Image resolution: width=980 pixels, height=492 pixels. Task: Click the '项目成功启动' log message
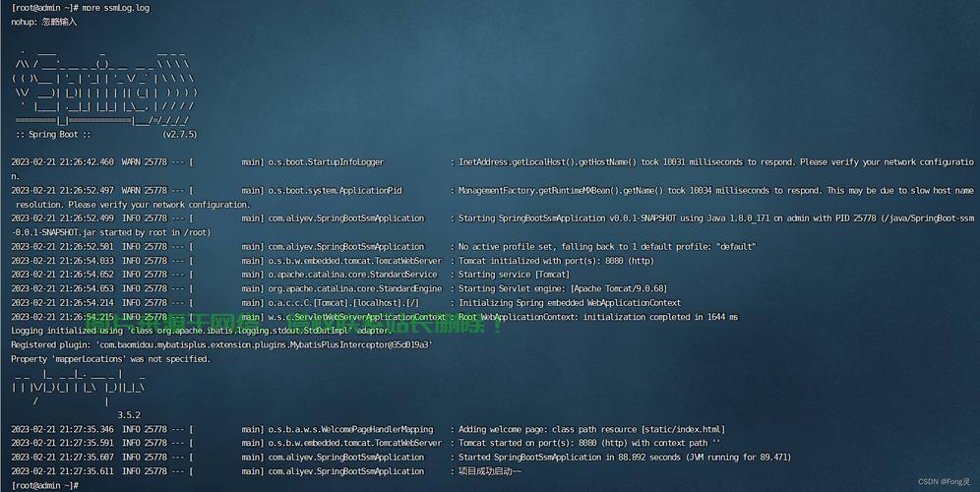490,471
